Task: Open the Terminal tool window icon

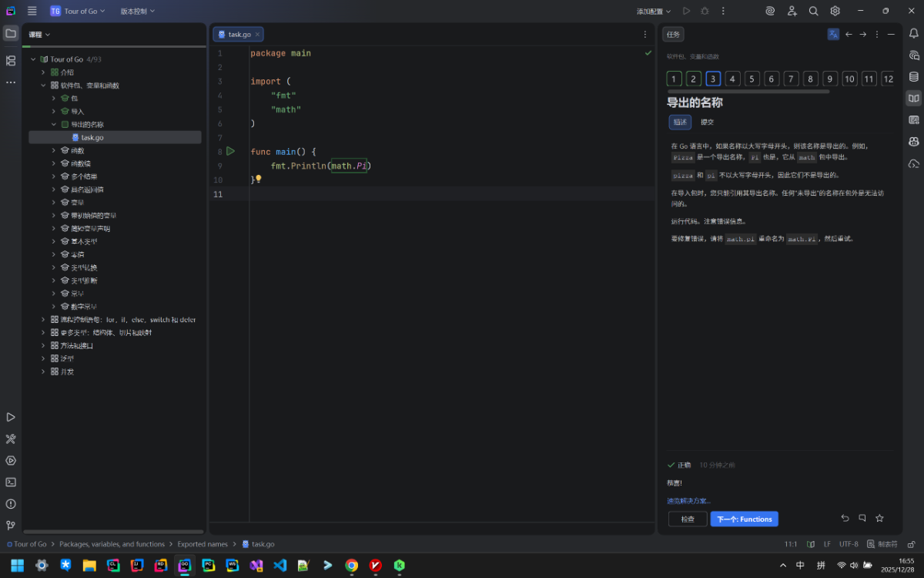Action: coord(11,482)
